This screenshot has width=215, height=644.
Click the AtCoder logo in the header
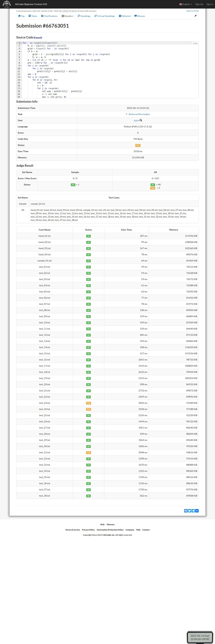[x=7, y=4]
